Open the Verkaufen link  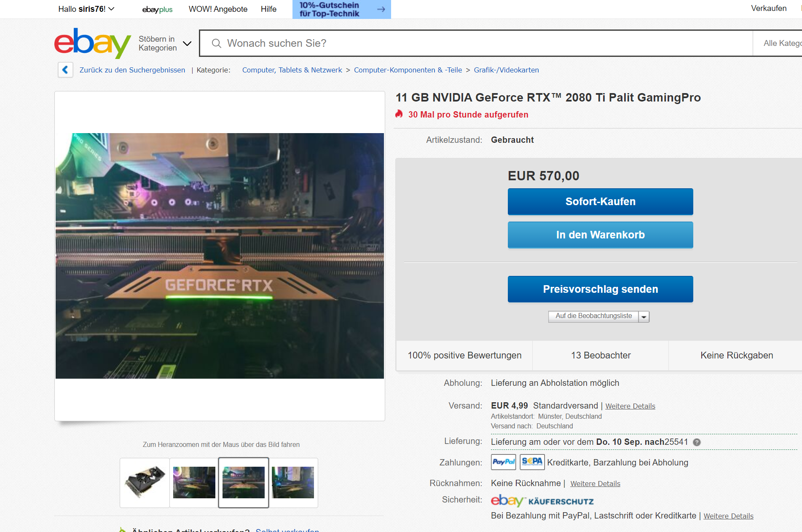coord(769,8)
